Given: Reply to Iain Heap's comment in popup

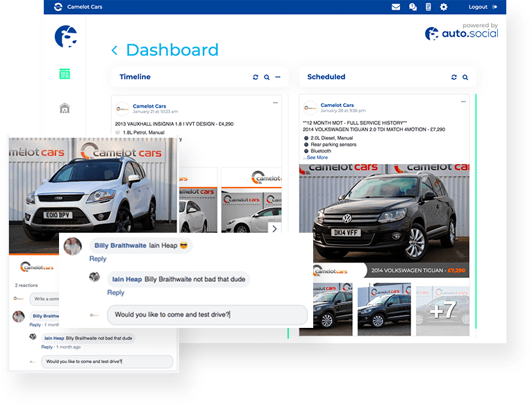Looking at the screenshot, I should point(116,292).
